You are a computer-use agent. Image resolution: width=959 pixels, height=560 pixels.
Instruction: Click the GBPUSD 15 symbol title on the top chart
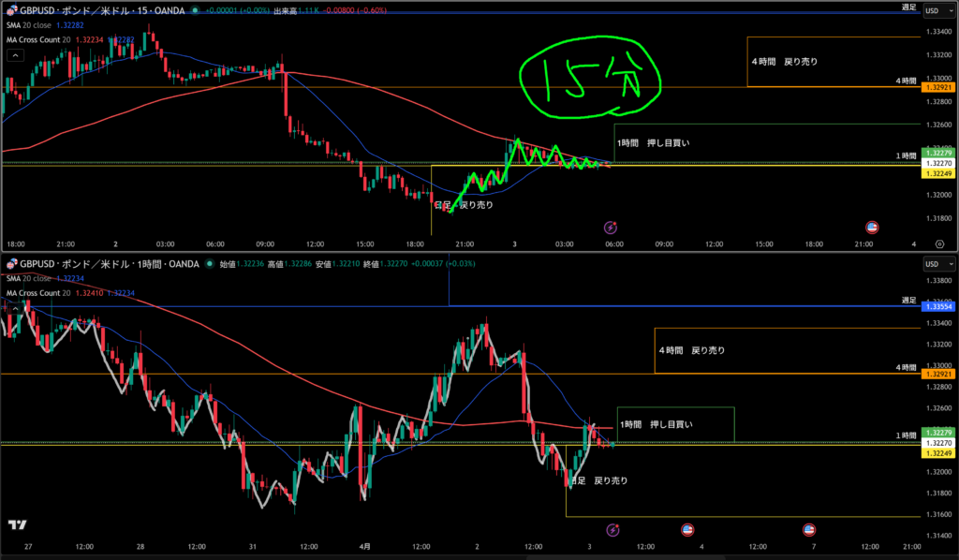[x=101, y=10]
